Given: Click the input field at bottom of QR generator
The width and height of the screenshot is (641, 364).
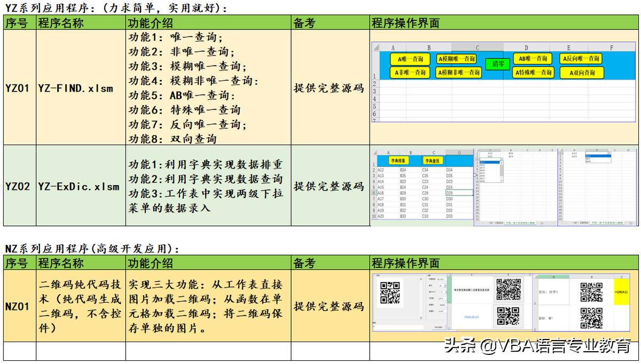Looking at the screenshot, I should pos(397,327).
